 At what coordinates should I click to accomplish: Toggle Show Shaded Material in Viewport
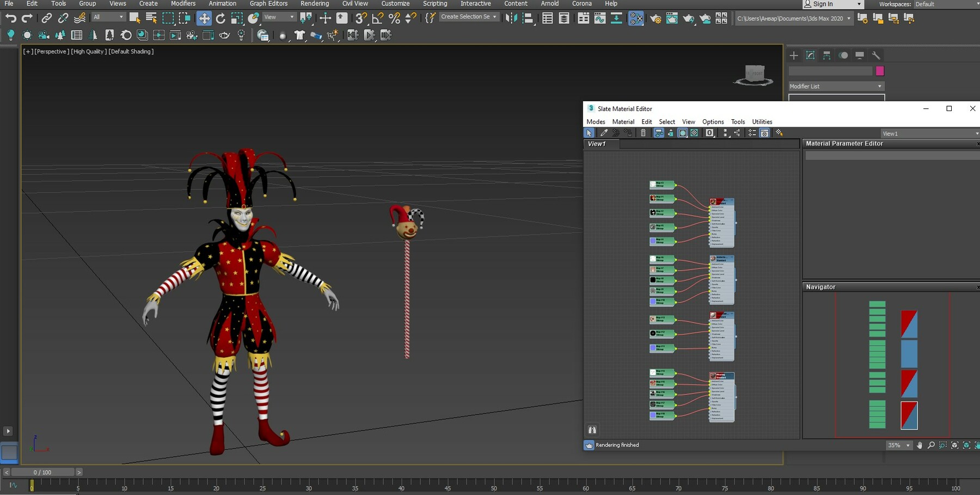coord(683,133)
